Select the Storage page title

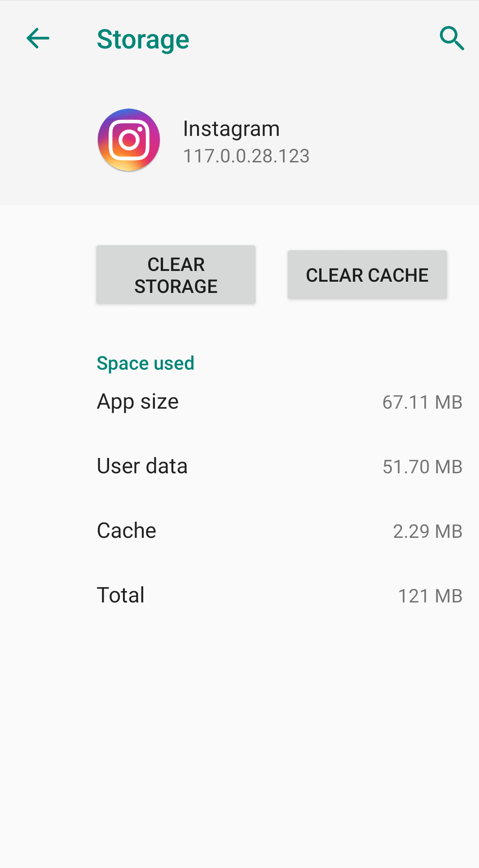pos(143,39)
